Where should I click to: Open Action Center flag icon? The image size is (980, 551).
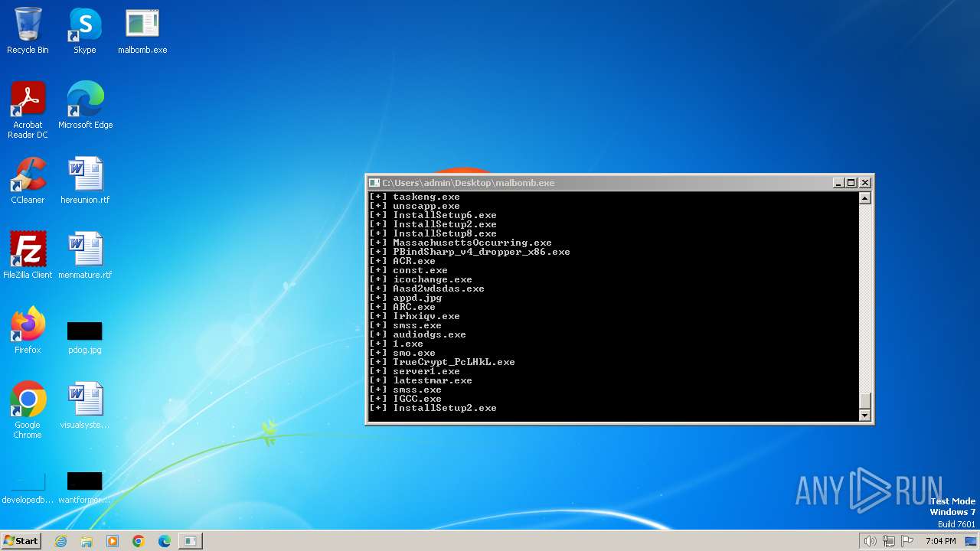[907, 541]
